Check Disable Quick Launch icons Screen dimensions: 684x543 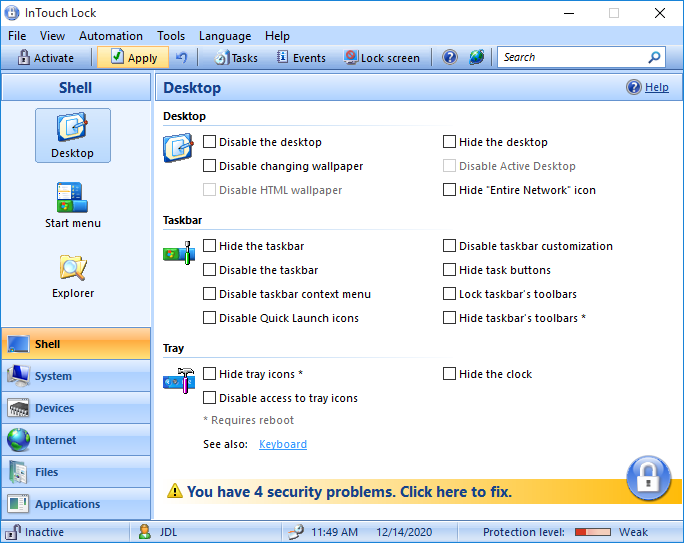tap(209, 318)
